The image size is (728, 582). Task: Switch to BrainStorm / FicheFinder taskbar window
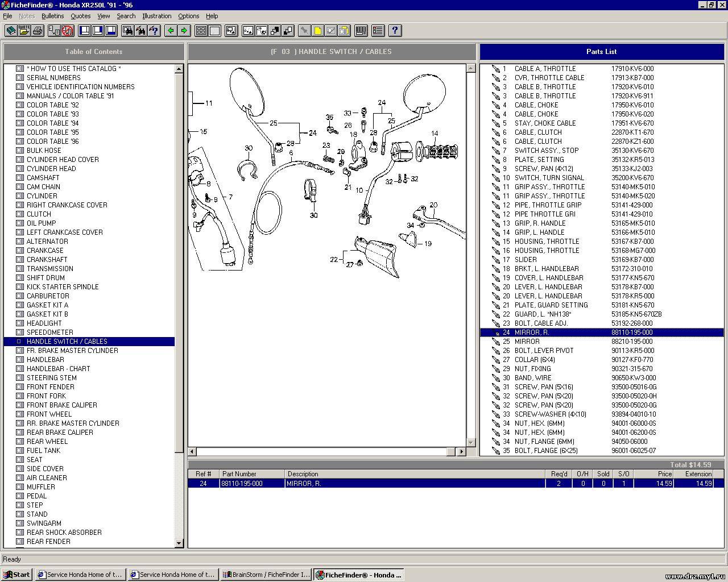click(267, 575)
